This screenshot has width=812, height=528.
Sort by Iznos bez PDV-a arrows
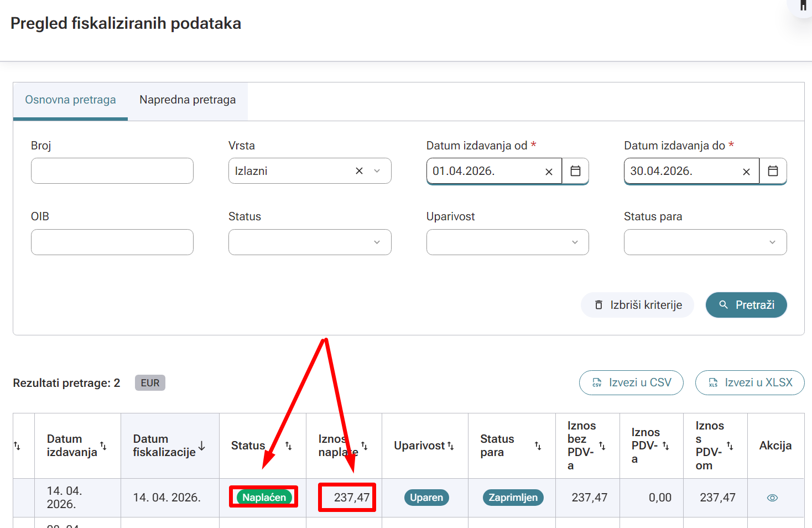coord(602,446)
